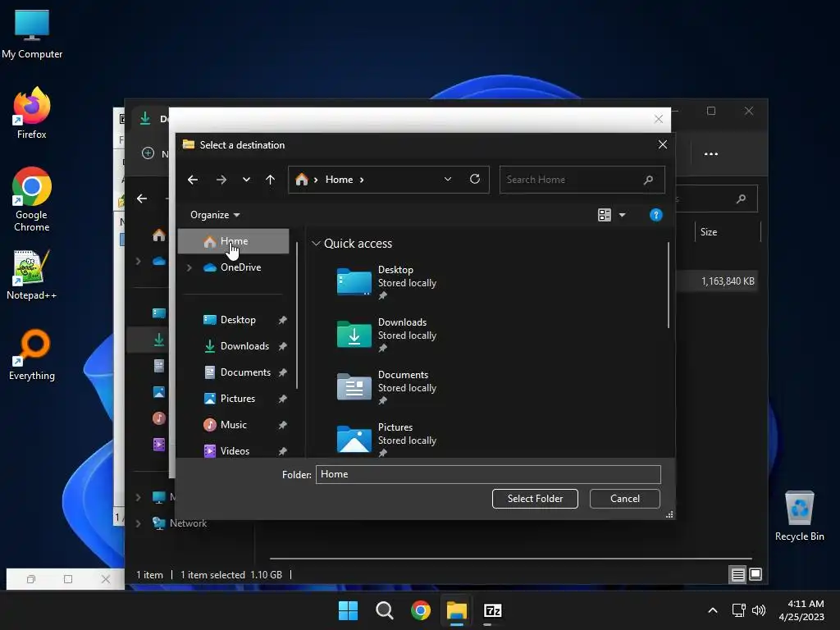Change view layout icon in dialog

coord(605,215)
